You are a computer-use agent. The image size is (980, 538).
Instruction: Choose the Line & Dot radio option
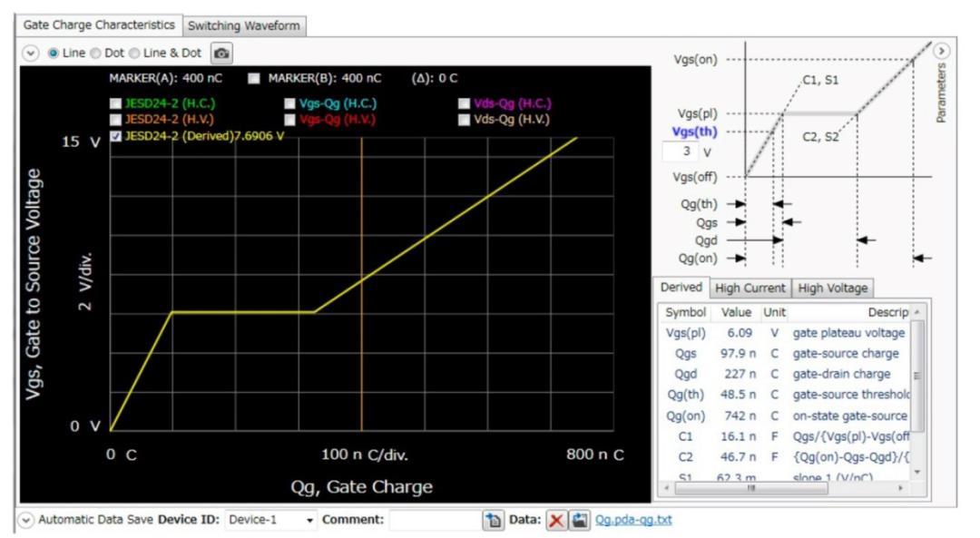pyautogui.click(x=135, y=54)
